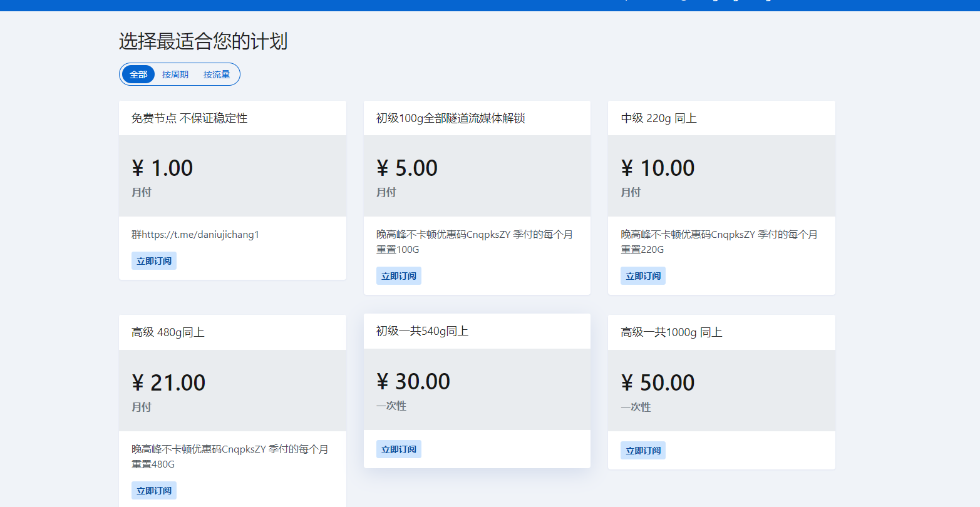Click 月付 label under ¥ 1.00
This screenshot has width=980, height=507.
pos(142,192)
